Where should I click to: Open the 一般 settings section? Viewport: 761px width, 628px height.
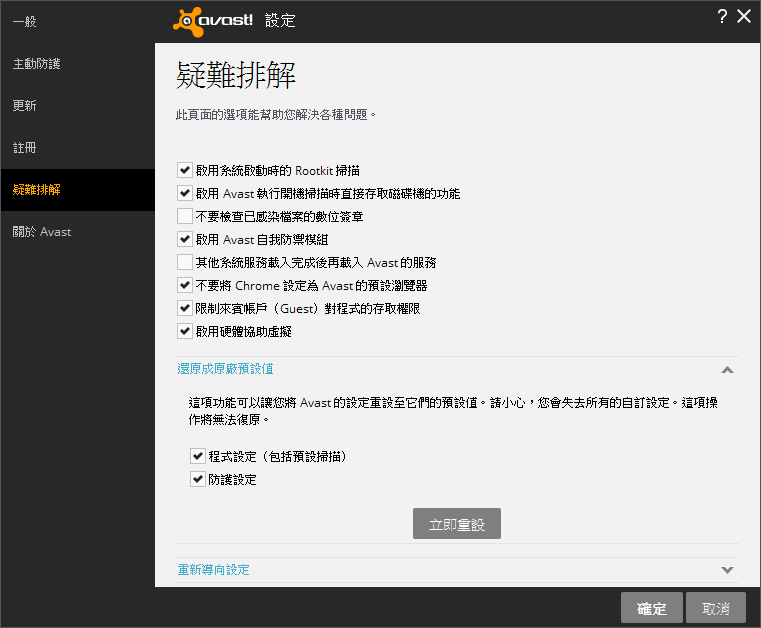tap(78, 21)
